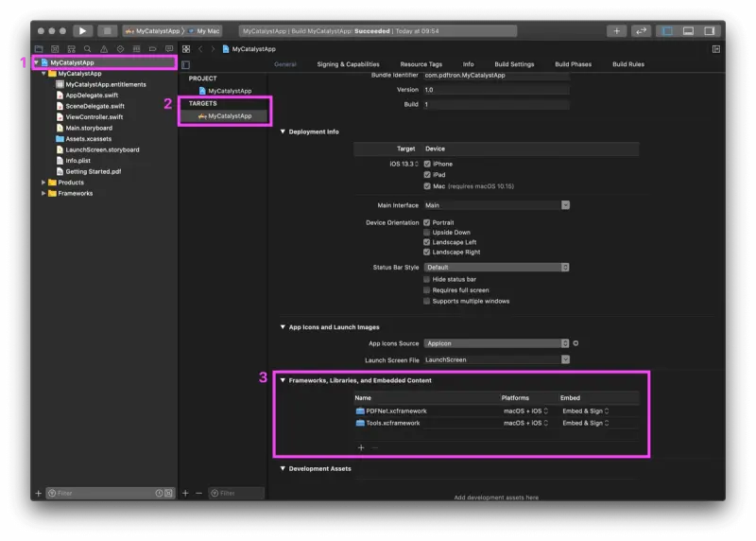Viewport: 756px width, 541px height.
Task: Click the Version number field
Action: pos(496,90)
